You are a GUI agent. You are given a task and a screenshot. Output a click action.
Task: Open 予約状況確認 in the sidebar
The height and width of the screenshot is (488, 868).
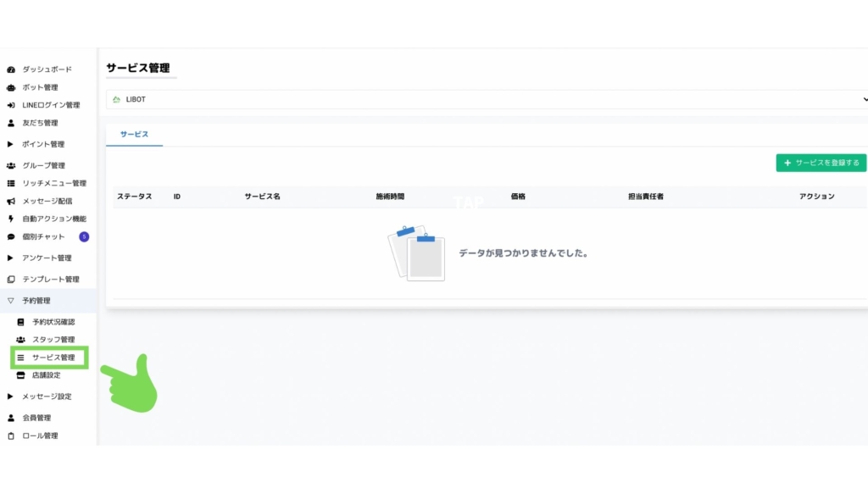53,322
